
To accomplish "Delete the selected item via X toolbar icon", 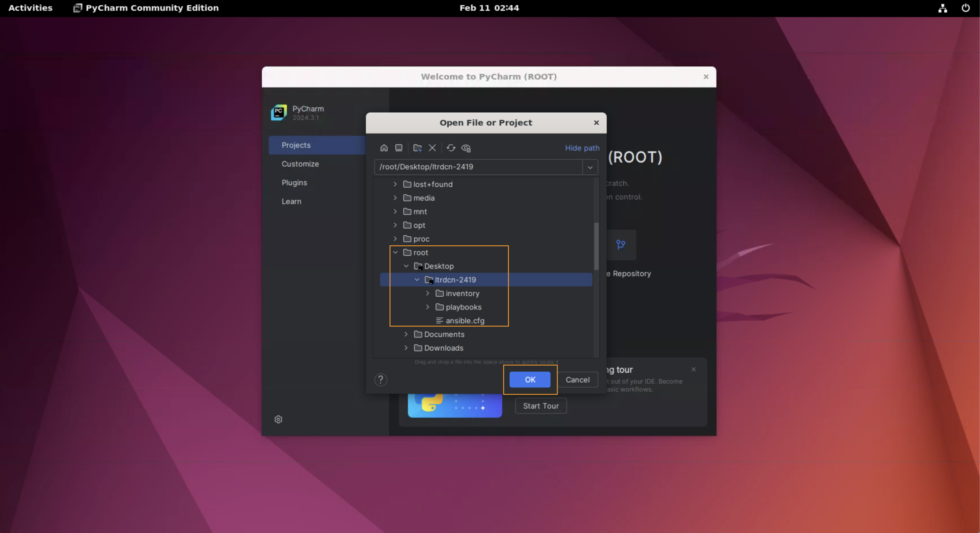I will 432,148.
